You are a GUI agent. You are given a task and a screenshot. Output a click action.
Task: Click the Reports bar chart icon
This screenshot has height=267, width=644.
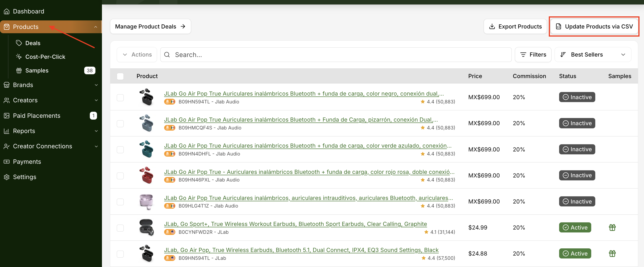tap(7, 131)
